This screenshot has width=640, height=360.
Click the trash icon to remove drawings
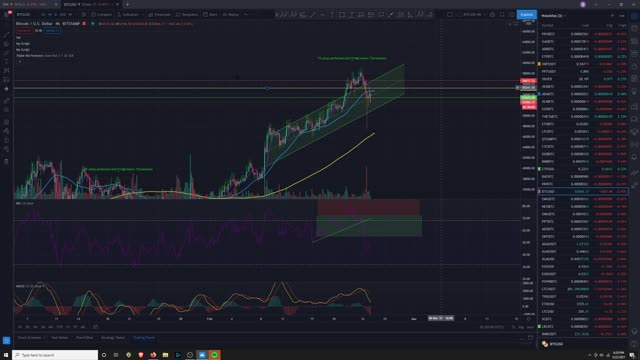click(x=6, y=162)
